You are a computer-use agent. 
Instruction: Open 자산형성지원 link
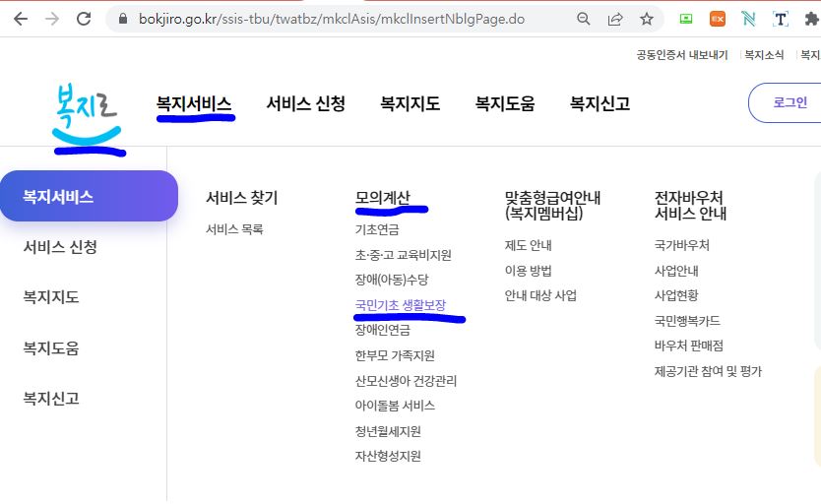click(388, 456)
